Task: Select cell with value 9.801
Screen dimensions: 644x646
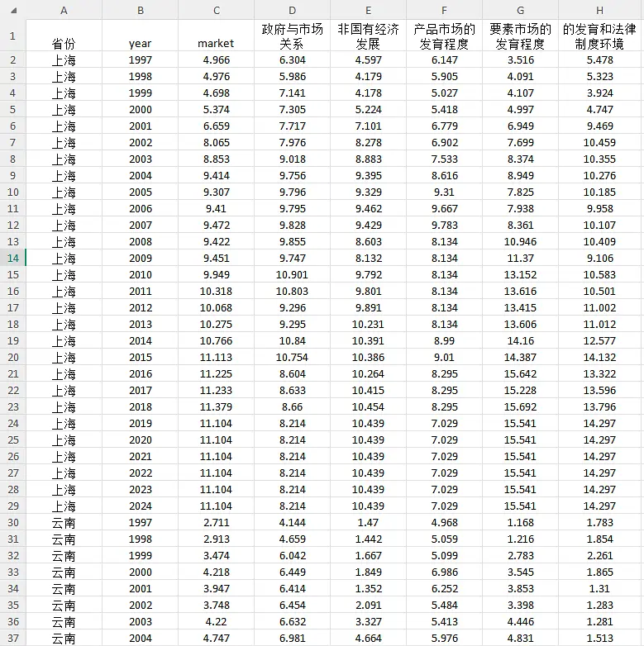Action: [x=368, y=292]
